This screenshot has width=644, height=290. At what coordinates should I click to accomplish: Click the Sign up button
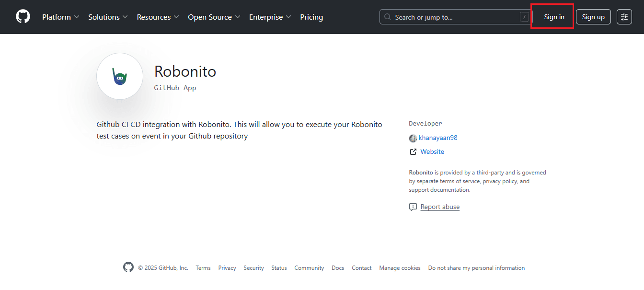pos(593,17)
